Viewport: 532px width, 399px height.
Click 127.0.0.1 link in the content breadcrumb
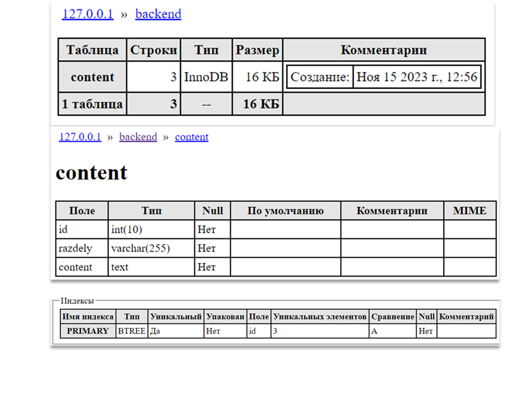(x=80, y=137)
